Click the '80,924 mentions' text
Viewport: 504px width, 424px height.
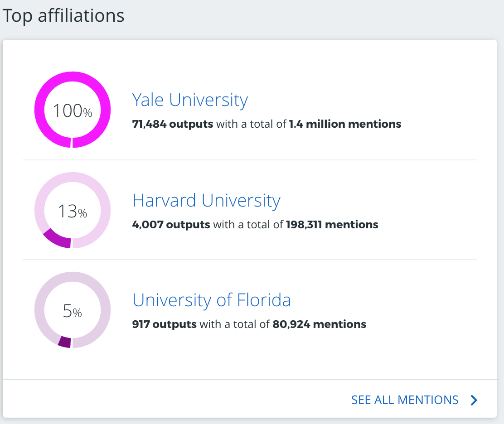(319, 324)
